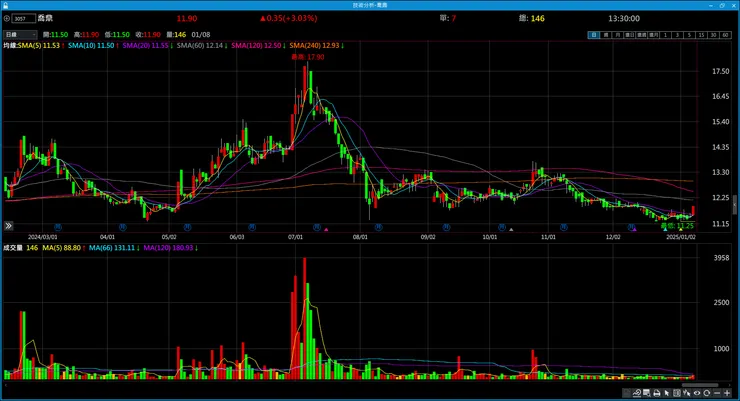Click the crosshair cursor icon with Y mark

click(687, 393)
